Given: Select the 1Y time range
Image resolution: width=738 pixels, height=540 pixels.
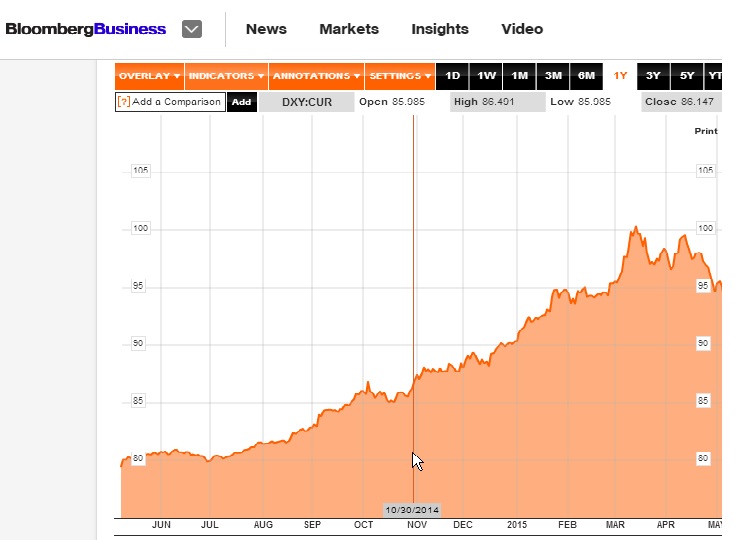Looking at the screenshot, I should point(620,76).
